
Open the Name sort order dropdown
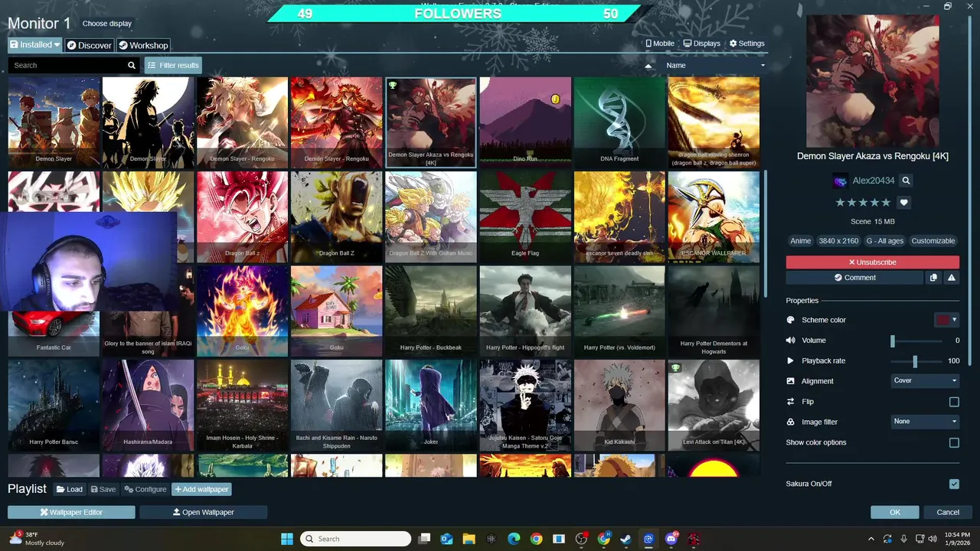[715, 66]
